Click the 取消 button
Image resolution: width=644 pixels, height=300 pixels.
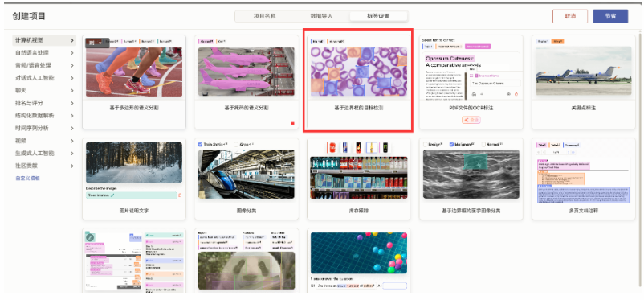pyautogui.click(x=570, y=16)
